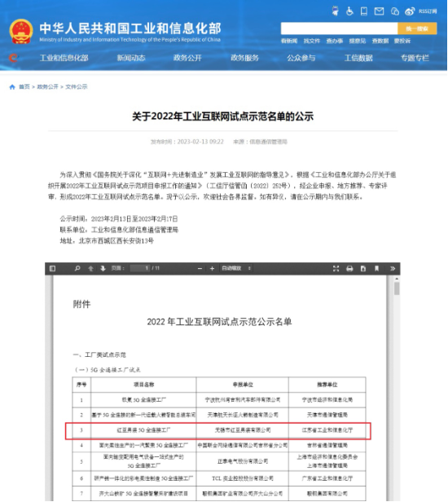Click the 推荐单位 table column header
The image size is (448, 502).
click(x=327, y=385)
